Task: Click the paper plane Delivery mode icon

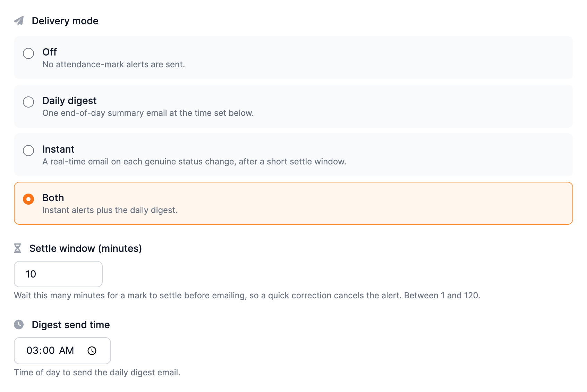Action: pyautogui.click(x=19, y=21)
